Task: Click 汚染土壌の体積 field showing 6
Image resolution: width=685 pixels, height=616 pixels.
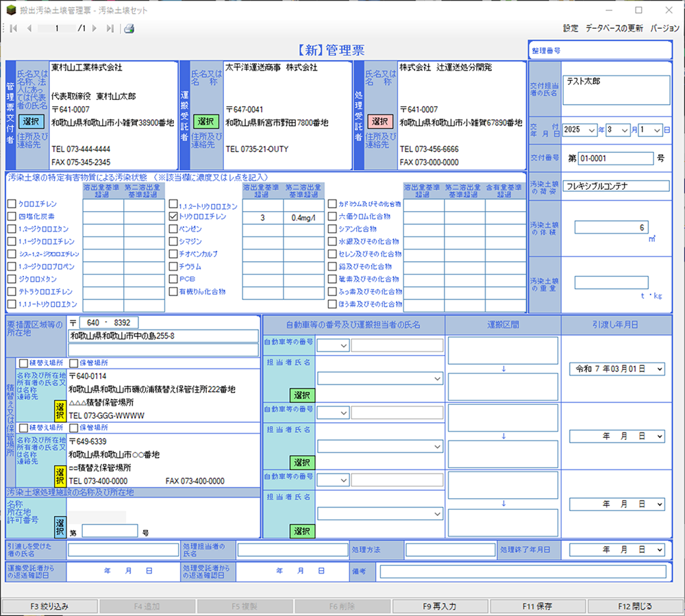Action: pyautogui.click(x=611, y=227)
